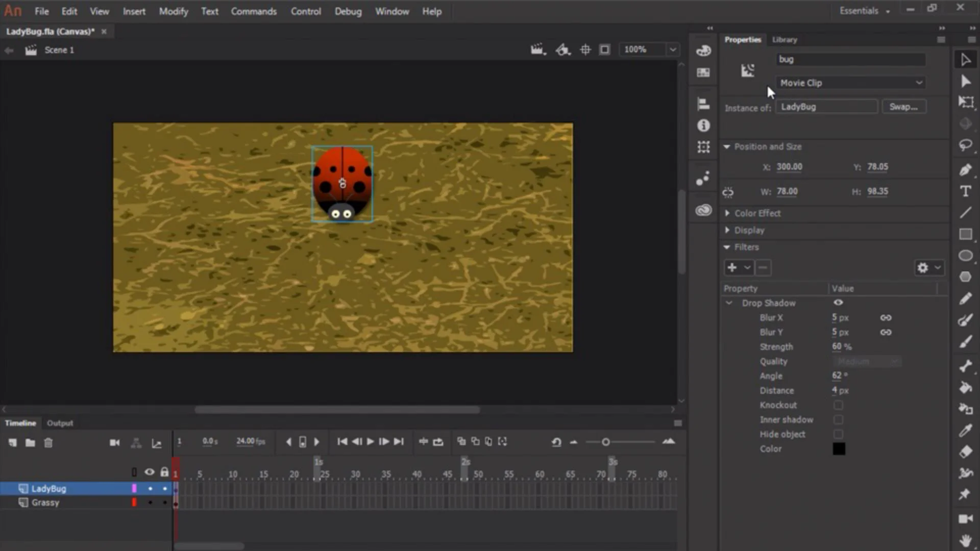
Task: Toggle Knockout for the Drop Shadow
Action: pyautogui.click(x=838, y=405)
